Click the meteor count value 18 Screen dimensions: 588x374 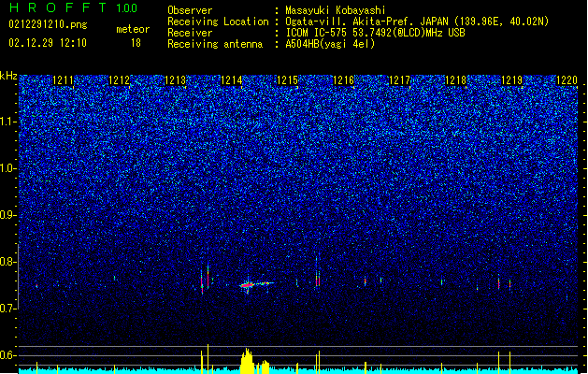click(136, 43)
